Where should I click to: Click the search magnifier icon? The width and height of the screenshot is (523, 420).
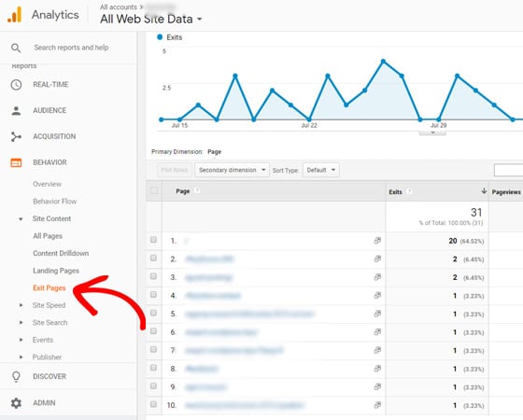point(16,48)
